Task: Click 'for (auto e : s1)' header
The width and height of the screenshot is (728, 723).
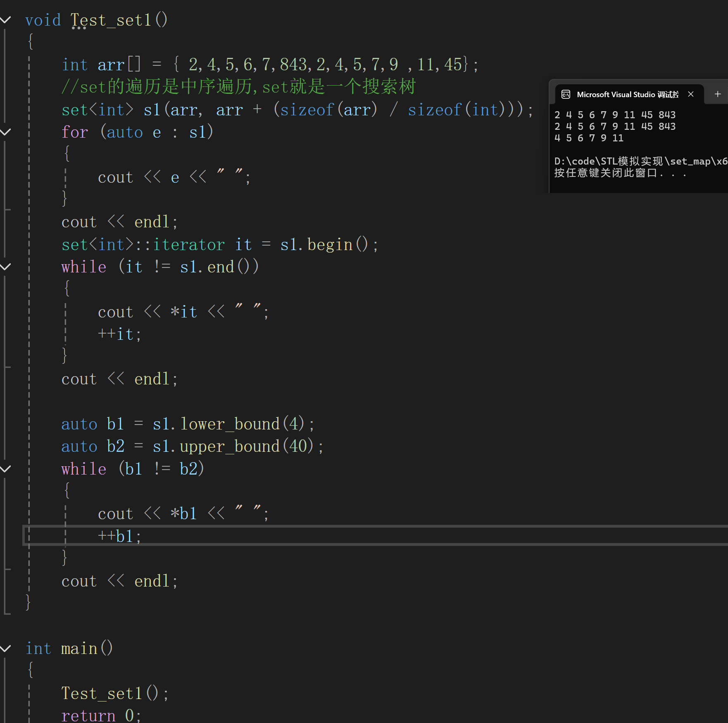Action: tap(137, 132)
